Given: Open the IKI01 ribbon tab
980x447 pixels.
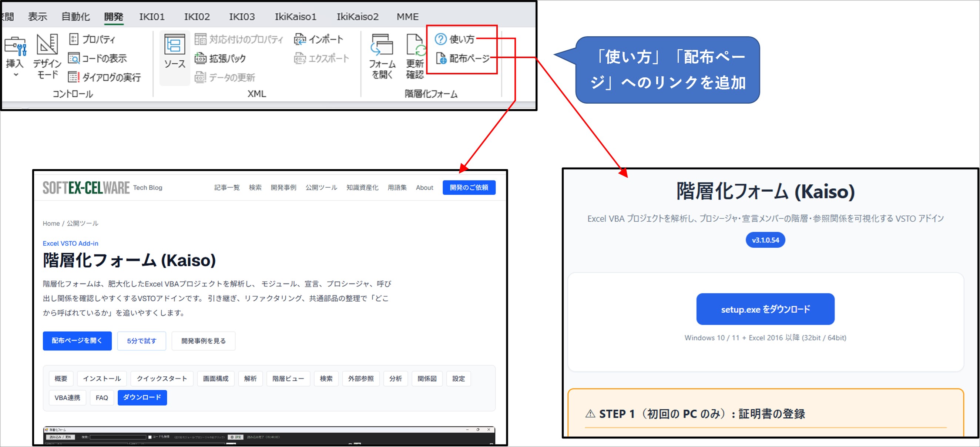Looking at the screenshot, I should [x=152, y=16].
